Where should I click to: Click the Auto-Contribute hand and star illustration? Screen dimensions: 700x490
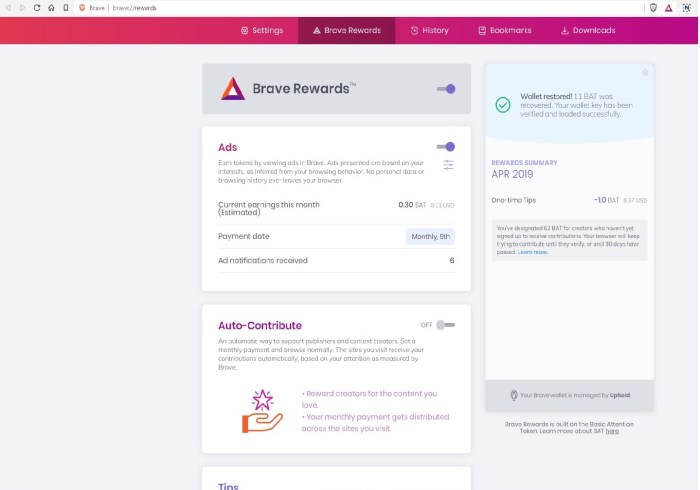click(262, 411)
